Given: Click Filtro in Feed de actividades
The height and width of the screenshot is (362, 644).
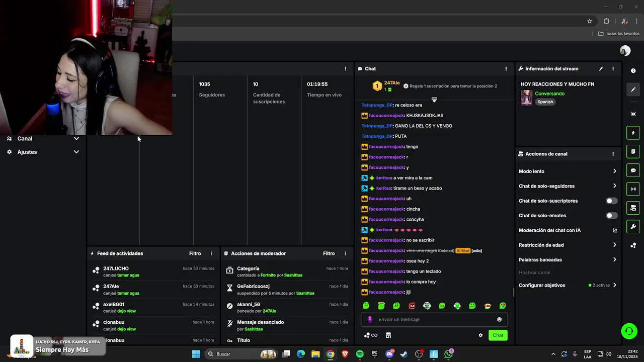Looking at the screenshot, I should point(195,253).
